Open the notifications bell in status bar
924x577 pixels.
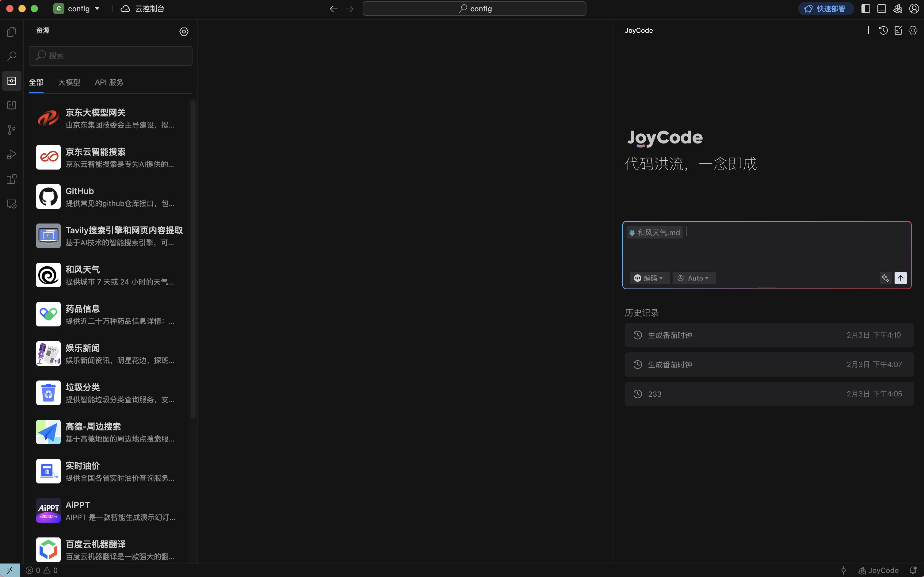tap(913, 571)
